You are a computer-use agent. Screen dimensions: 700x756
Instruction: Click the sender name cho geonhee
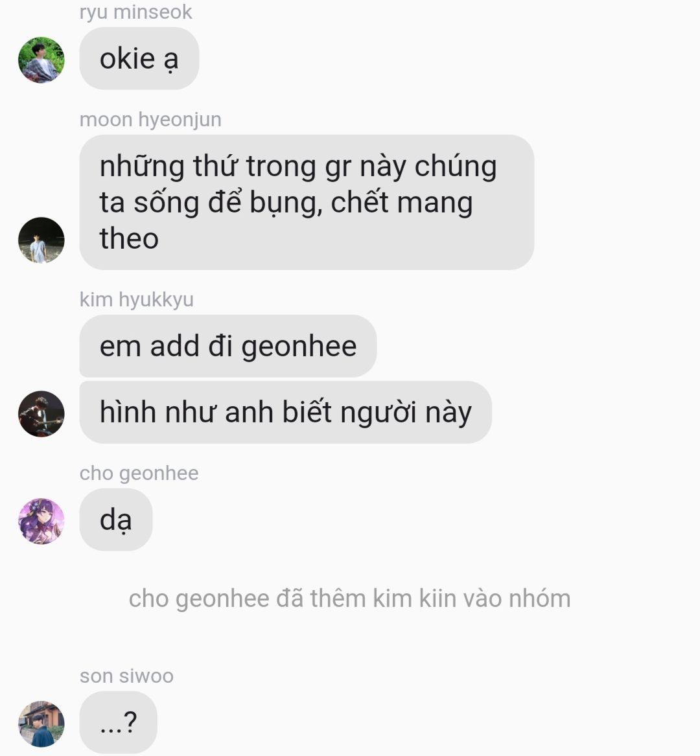139,473
